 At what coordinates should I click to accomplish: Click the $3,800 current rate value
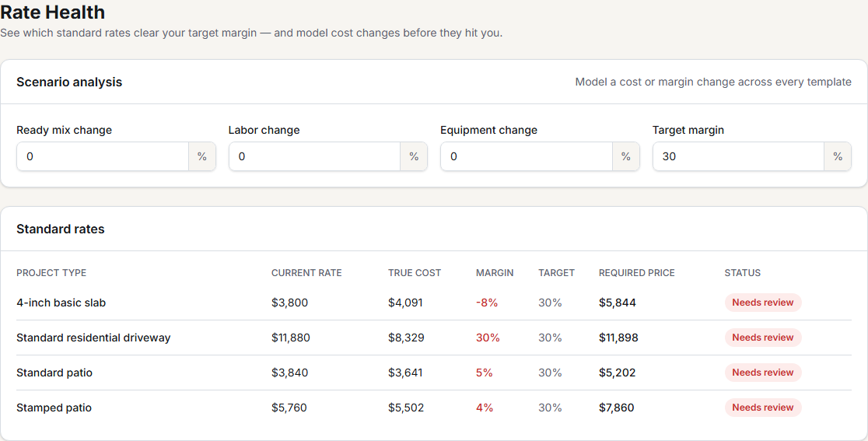coord(289,303)
